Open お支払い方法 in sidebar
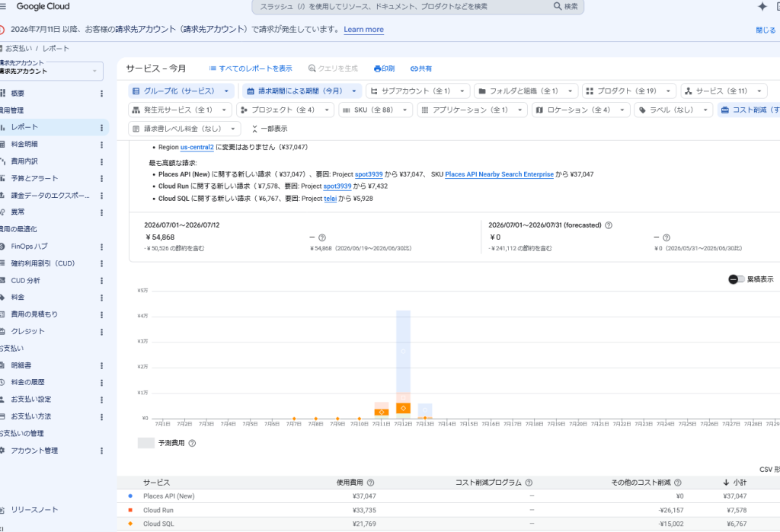This screenshot has height=532, width=780. coord(30,416)
